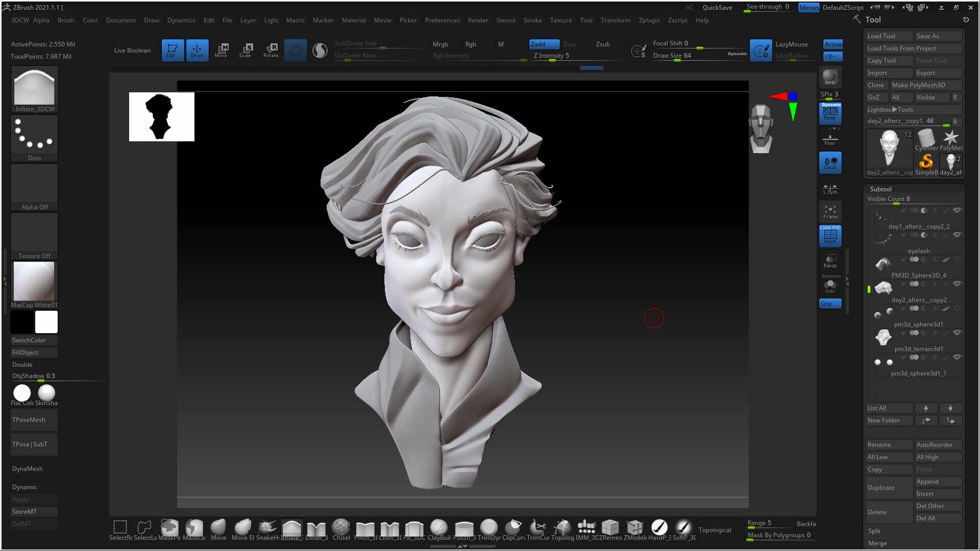980x551 pixels.
Task: Open the Stroke menu
Action: (x=532, y=20)
